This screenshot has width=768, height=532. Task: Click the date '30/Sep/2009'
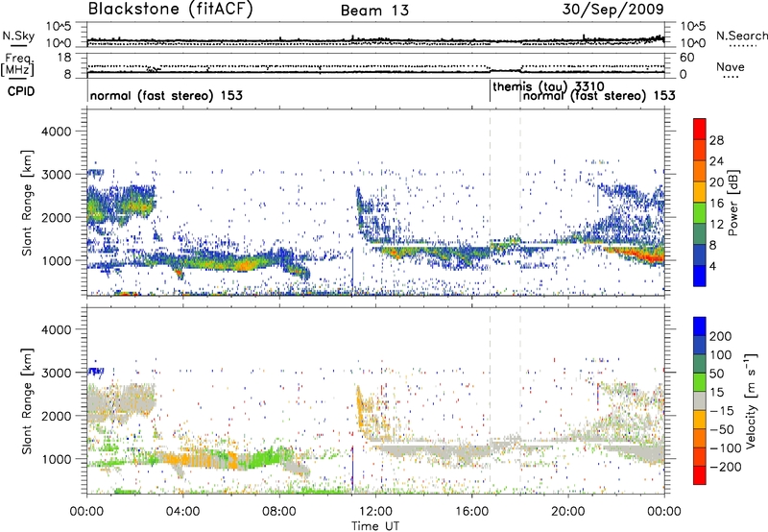pyautogui.click(x=612, y=9)
